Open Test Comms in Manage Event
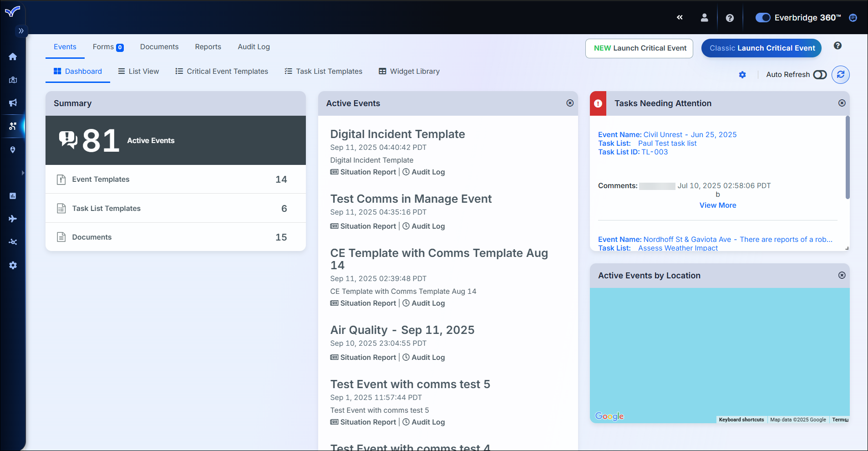 [411, 199]
